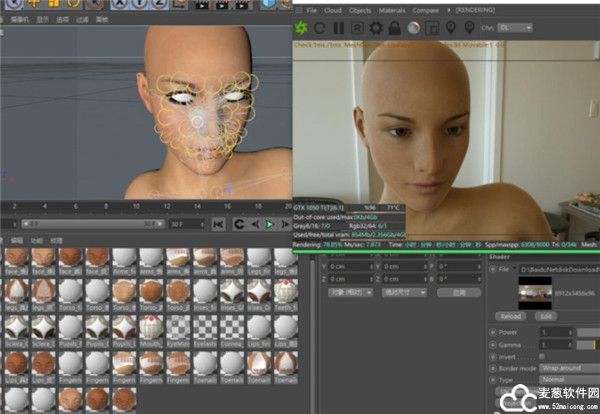The image size is (600, 414).
Task: Toggle the camera lock padlock icon
Action: point(394,27)
